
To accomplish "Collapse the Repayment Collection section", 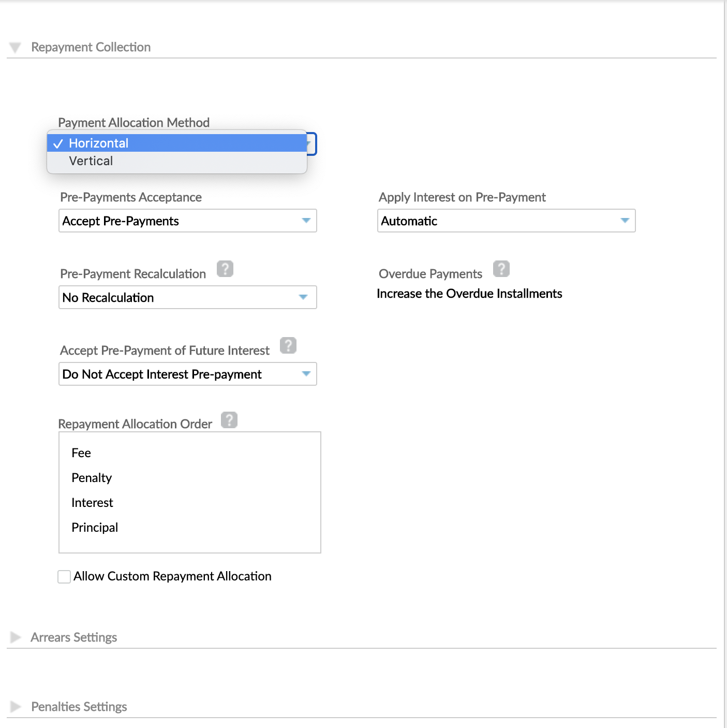I will point(15,47).
